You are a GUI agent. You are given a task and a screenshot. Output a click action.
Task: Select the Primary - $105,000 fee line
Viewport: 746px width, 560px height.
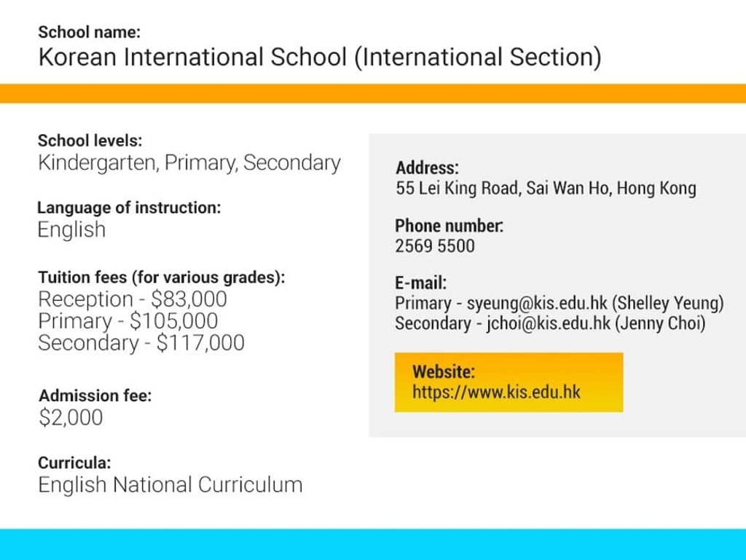click(x=127, y=321)
